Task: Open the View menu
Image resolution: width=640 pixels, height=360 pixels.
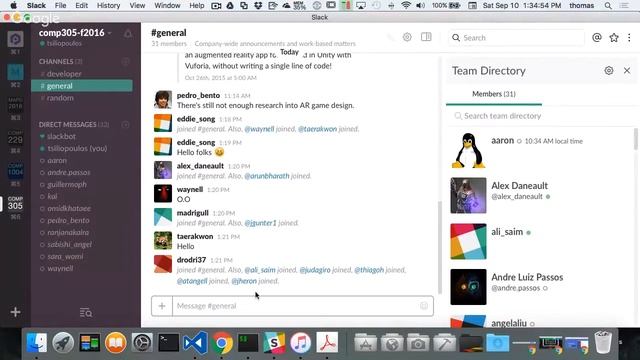Action: pyautogui.click(x=137, y=6)
